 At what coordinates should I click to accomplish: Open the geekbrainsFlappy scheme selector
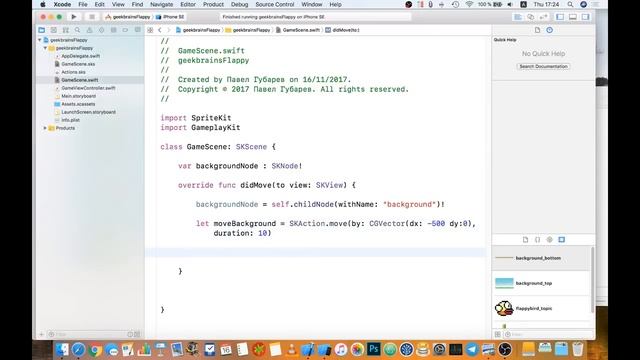128,17
